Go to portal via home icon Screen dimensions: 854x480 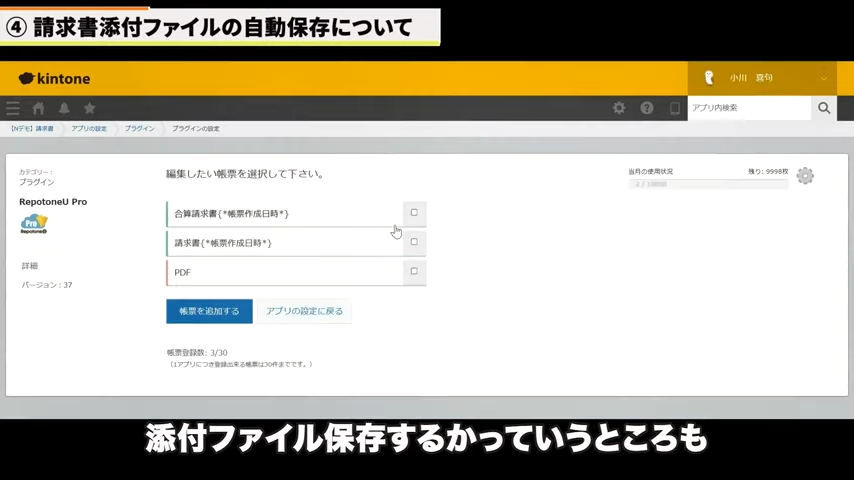coord(38,108)
